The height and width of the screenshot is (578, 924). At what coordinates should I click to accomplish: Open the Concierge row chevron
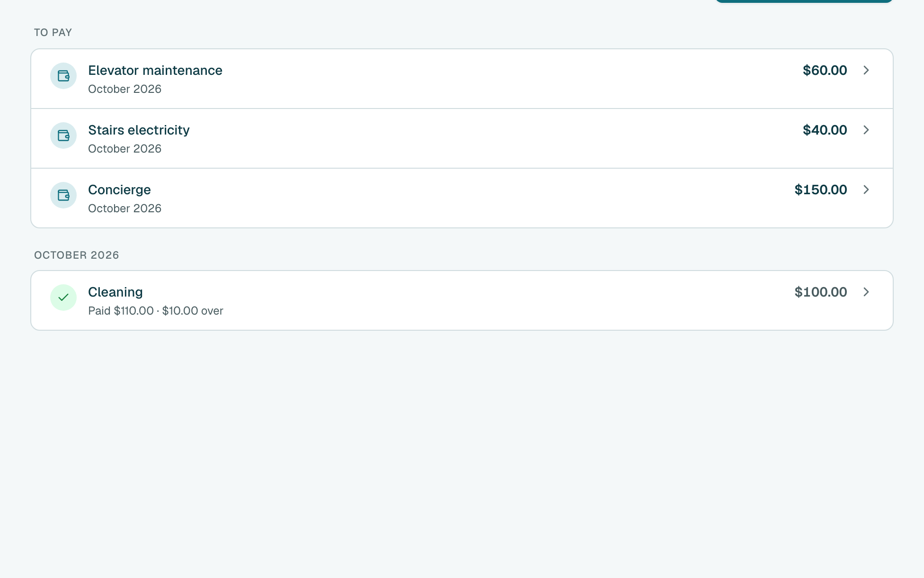tap(866, 190)
